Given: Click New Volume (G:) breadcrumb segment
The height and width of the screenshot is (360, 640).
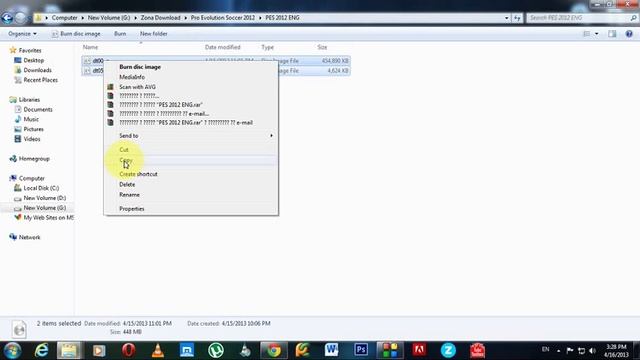Looking at the screenshot, I should (x=109, y=18).
